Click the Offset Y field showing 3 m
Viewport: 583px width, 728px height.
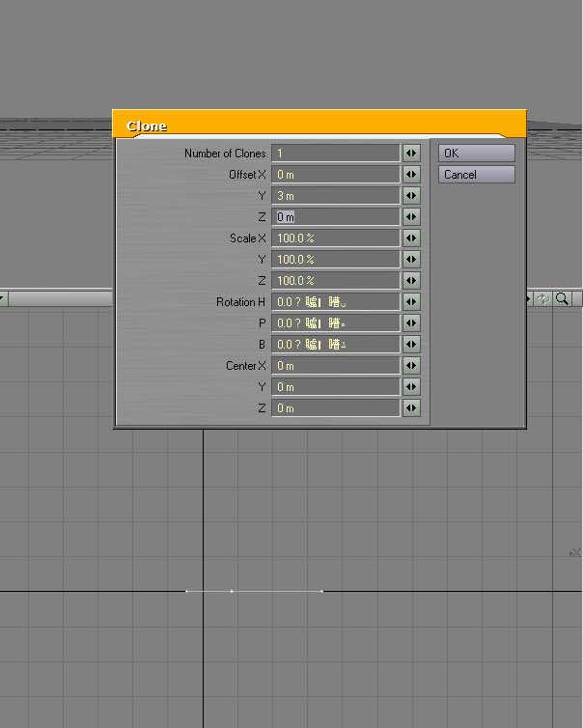point(335,196)
